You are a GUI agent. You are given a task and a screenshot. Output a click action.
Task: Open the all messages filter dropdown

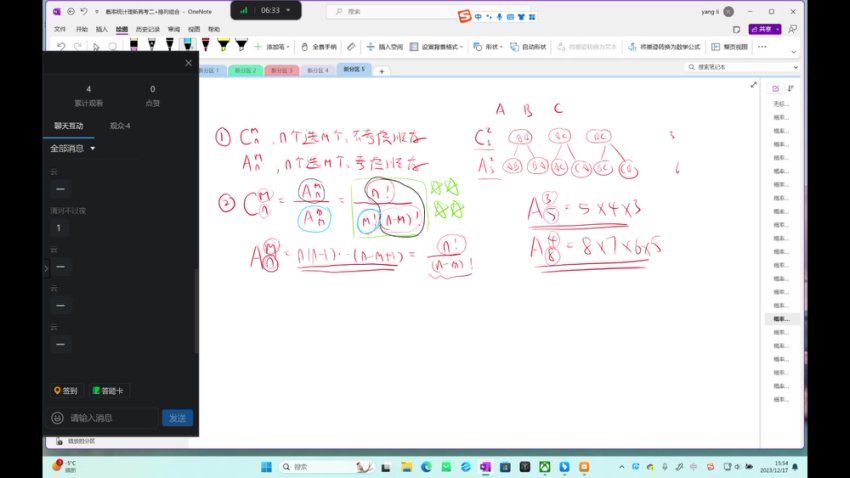73,148
